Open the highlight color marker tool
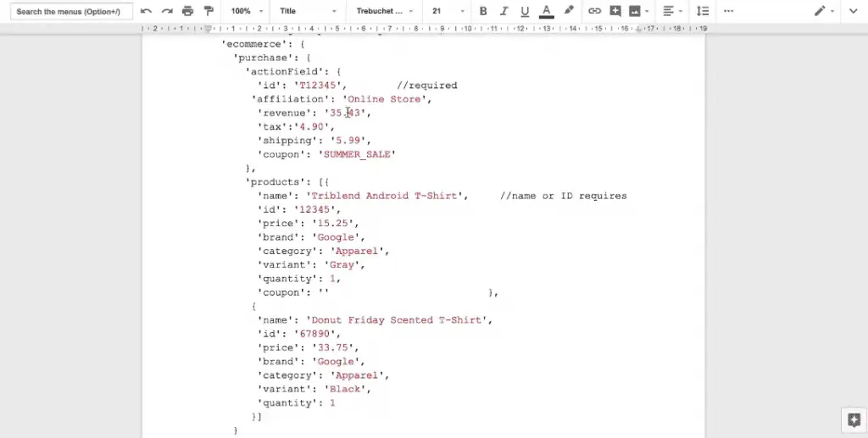This screenshot has width=868, height=438. pos(569,11)
